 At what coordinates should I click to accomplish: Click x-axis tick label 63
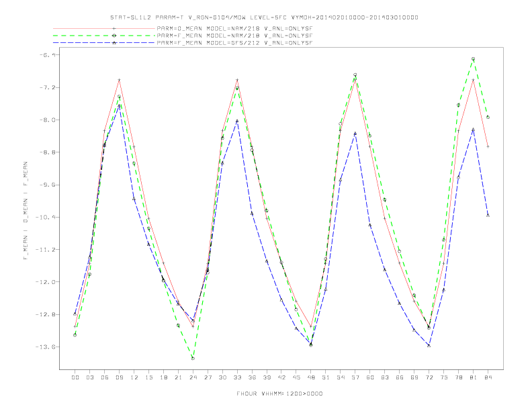(x=385, y=377)
